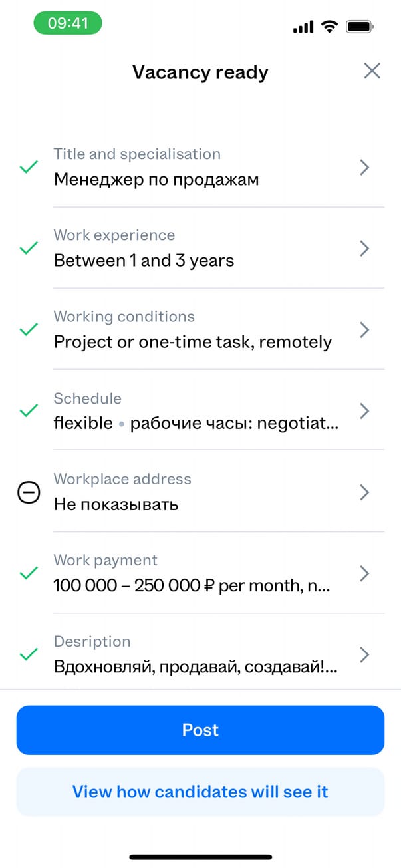
Task: Open Schedule details chevron
Action: 364,411
